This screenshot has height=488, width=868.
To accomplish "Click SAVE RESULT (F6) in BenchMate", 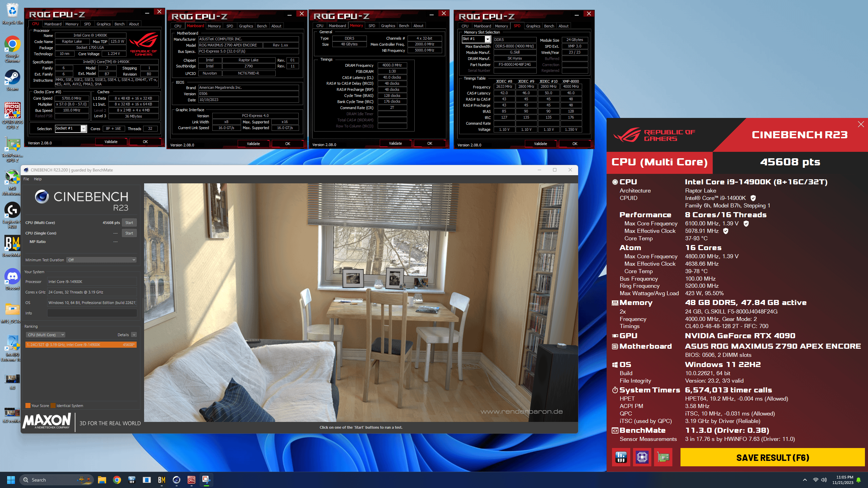I will [x=772, y=457].
